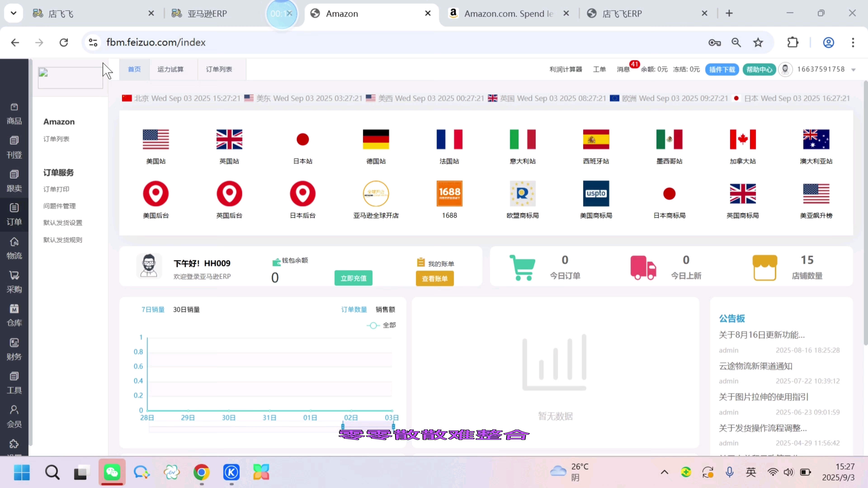Viewport: 868px width, 488px height.
Task: Expand the 16637591758 account dropdown
Action: click(x=854, y=70)
